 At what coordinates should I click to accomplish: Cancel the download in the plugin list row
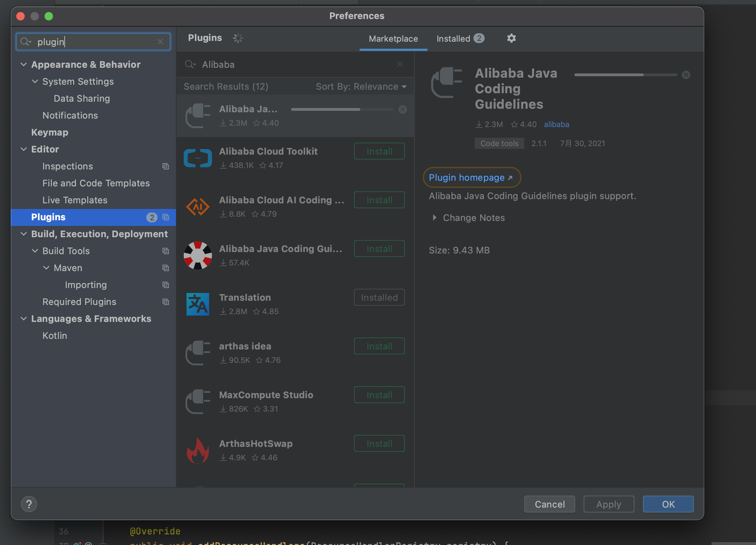(x=403, y=109)
